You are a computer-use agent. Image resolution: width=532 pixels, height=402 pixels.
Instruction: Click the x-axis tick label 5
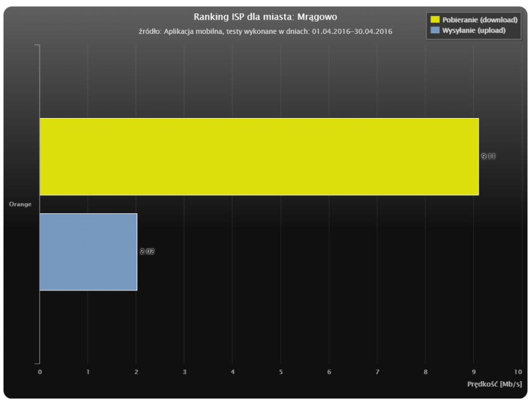281,372
